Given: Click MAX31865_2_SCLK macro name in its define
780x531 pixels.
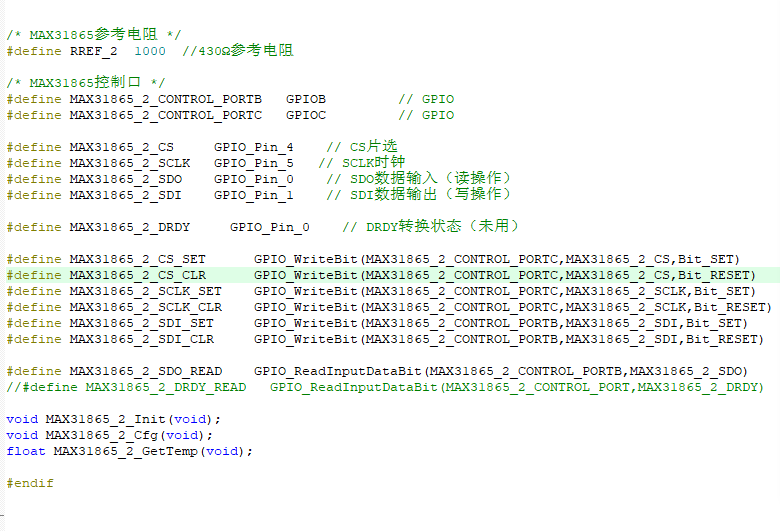Looking at the screenshot, I should (130, 164).
